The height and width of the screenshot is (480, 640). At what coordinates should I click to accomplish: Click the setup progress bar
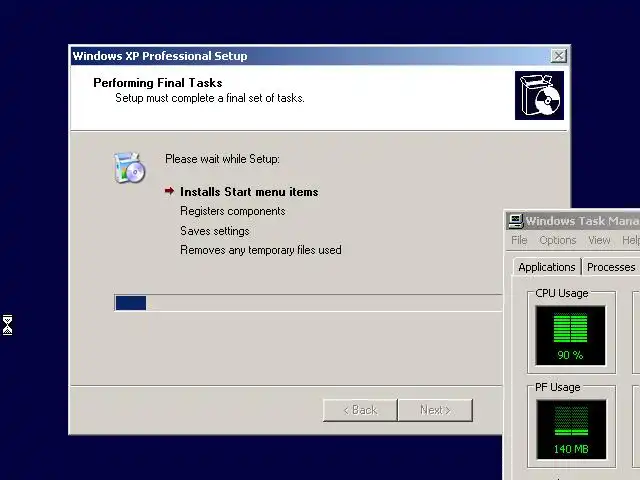click(x=308, y=303)
